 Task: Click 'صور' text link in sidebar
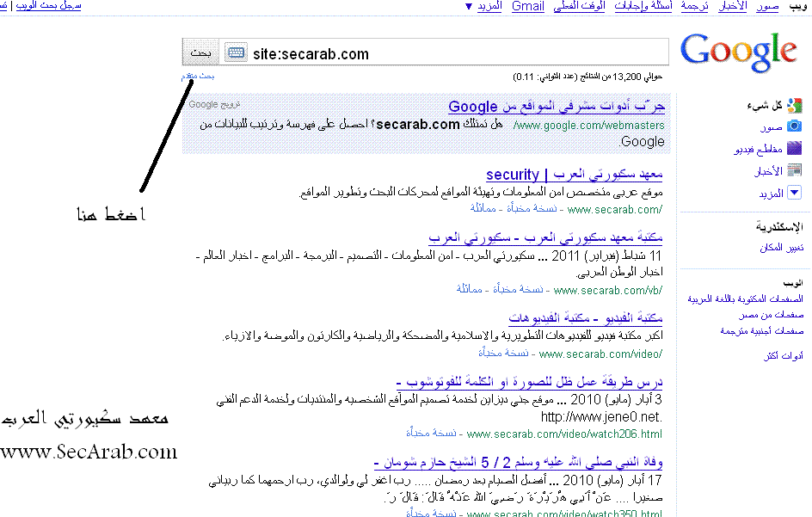click(771, 127)
